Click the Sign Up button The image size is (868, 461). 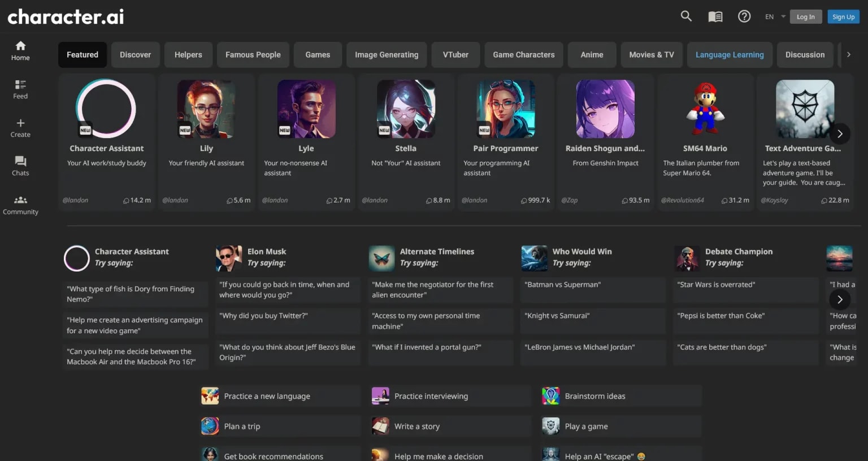point(844,17)
